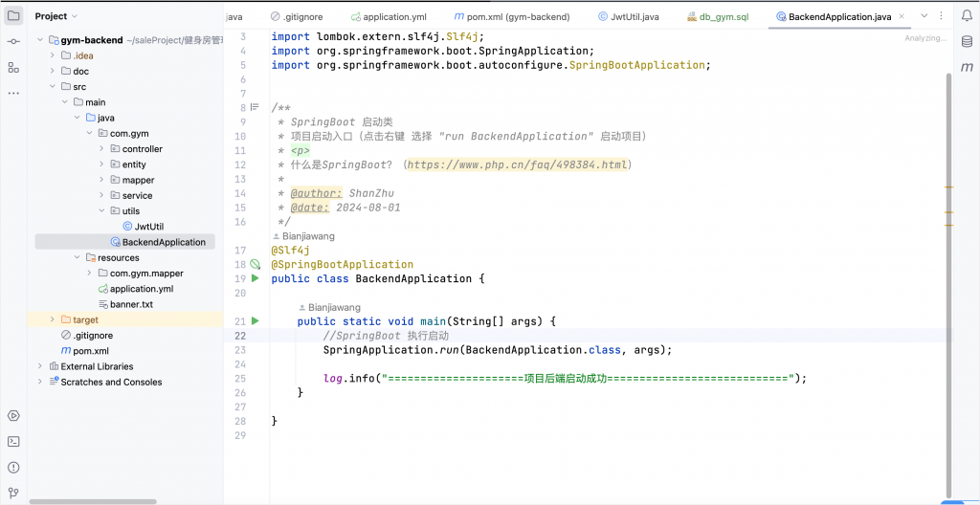
Task: Click the run gutter icon beside main method
Action: pyautogui.click(x=256, y=321)
